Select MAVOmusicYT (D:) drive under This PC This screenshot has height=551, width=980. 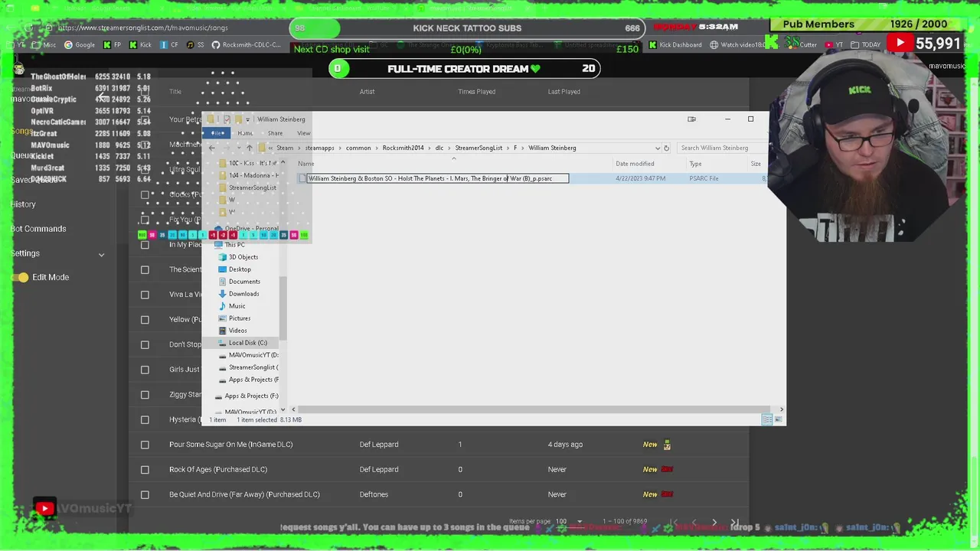click(253, 355)
